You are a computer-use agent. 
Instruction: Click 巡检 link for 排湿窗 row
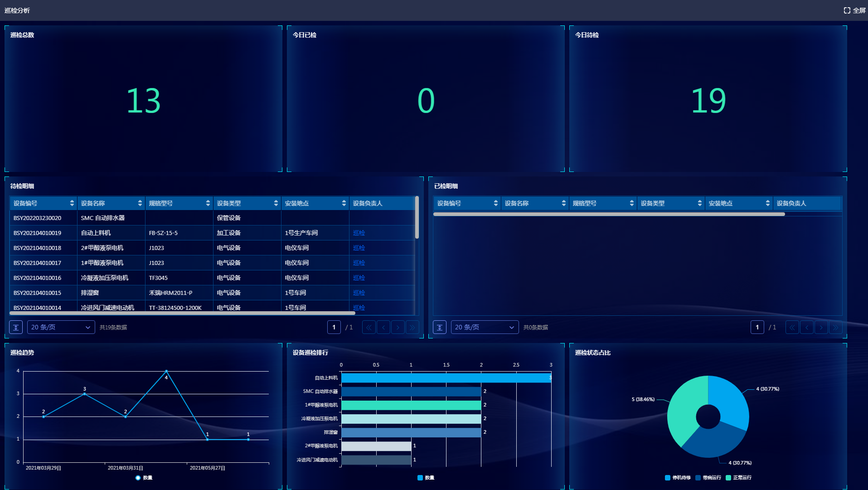pyautogui.click(x=359, y=293)
